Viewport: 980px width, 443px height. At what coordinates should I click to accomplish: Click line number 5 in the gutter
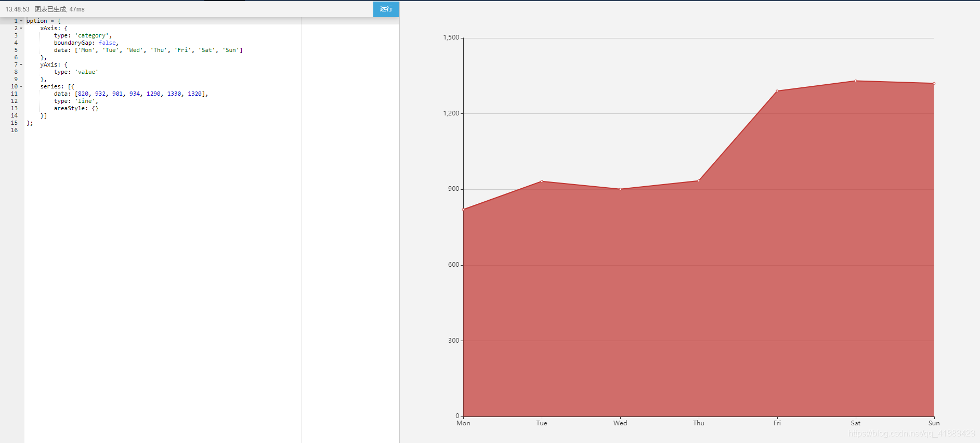click(x=16, y=50)
